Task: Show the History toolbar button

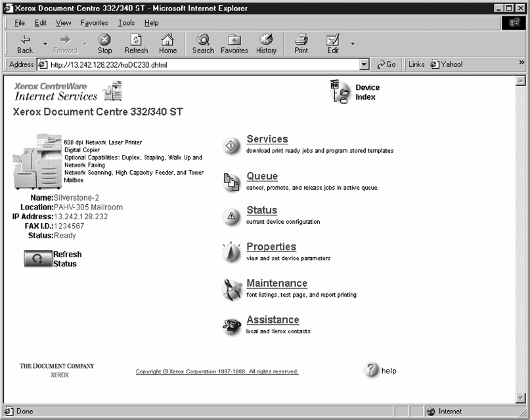Action: tap(266, 44)
